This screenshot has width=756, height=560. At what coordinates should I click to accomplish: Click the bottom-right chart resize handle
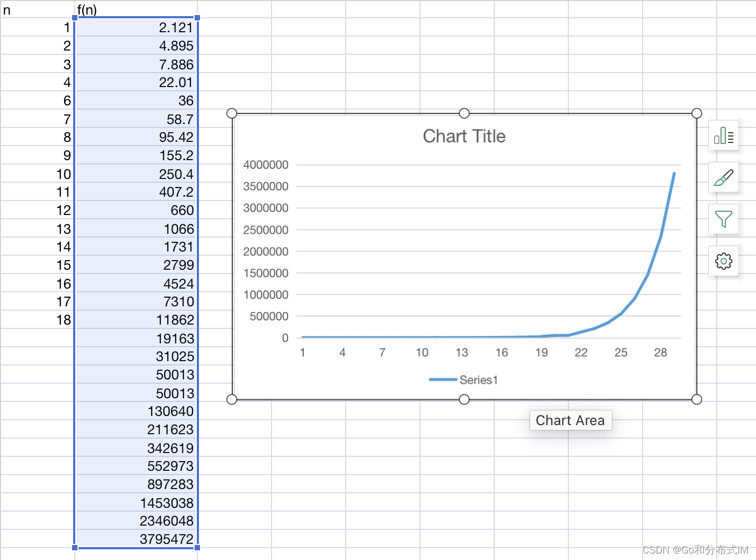click(x=697, y=399)
